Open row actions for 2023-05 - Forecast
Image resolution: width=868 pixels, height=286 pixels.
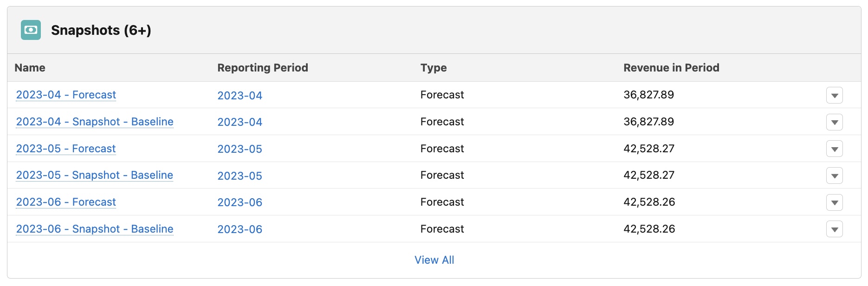point(835,149)
